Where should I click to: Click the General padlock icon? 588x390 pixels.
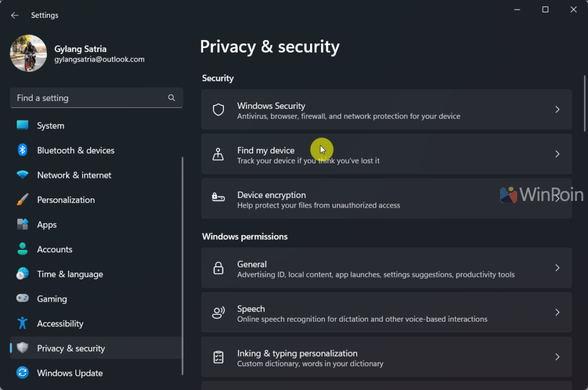tap(218, 268)
